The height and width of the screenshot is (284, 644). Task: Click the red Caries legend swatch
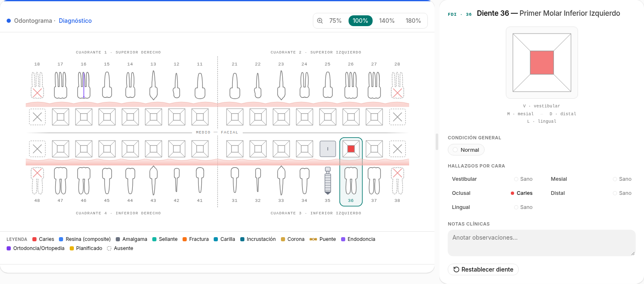[35, 239]
